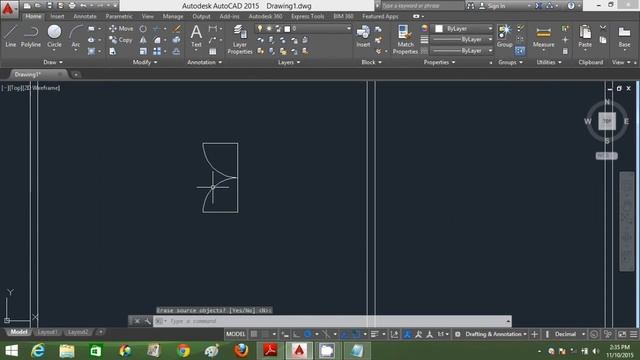The image size is (640, 360).
Task: Insert a Table from Annotation panel
Action: [213, 51]
